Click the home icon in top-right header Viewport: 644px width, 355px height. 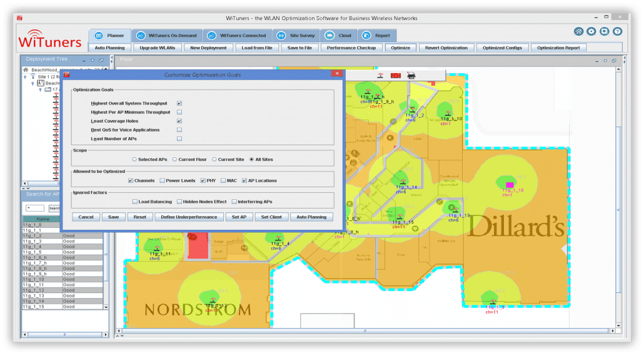click(x=578, y=32)
